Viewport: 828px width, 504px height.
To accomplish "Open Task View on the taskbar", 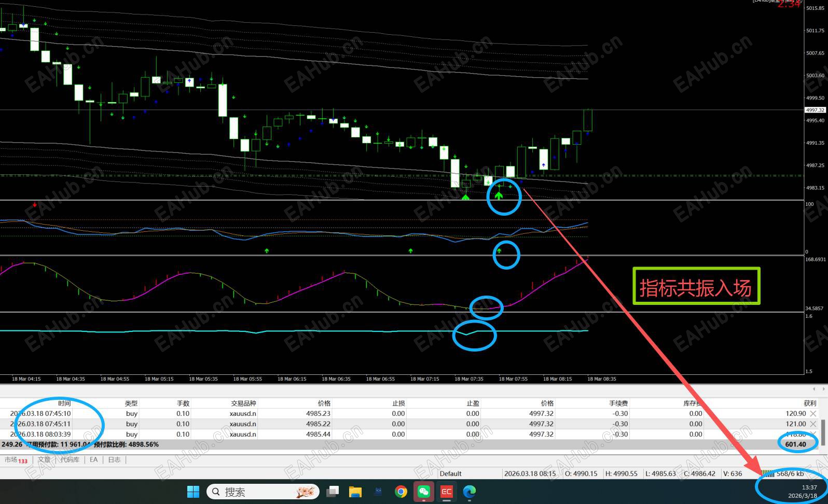I will click(x=333, y=492).
